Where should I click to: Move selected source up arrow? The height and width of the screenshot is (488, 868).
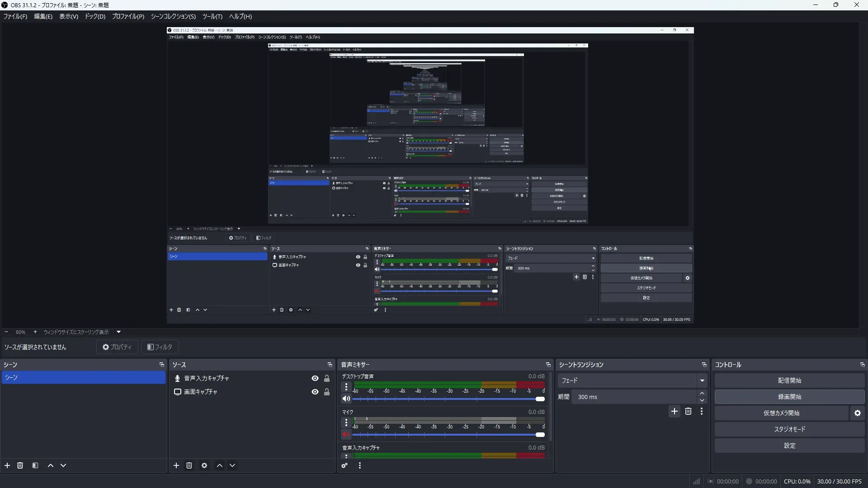[220, 465]
